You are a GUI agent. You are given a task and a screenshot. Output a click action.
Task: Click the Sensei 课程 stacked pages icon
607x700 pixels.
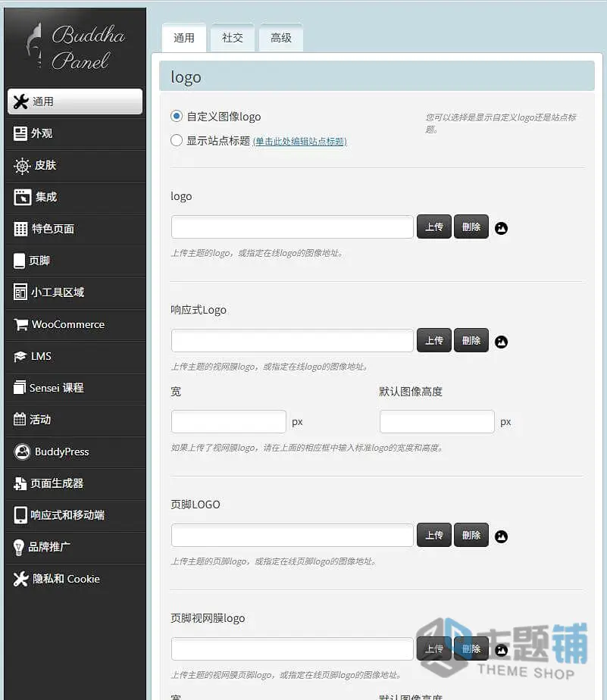20,388
